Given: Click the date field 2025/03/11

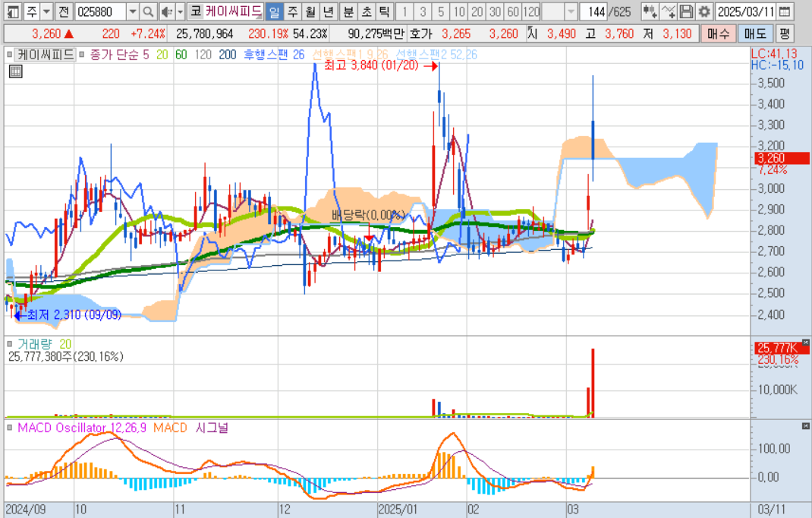Looking at the screenshot, I should coord(746,11).
